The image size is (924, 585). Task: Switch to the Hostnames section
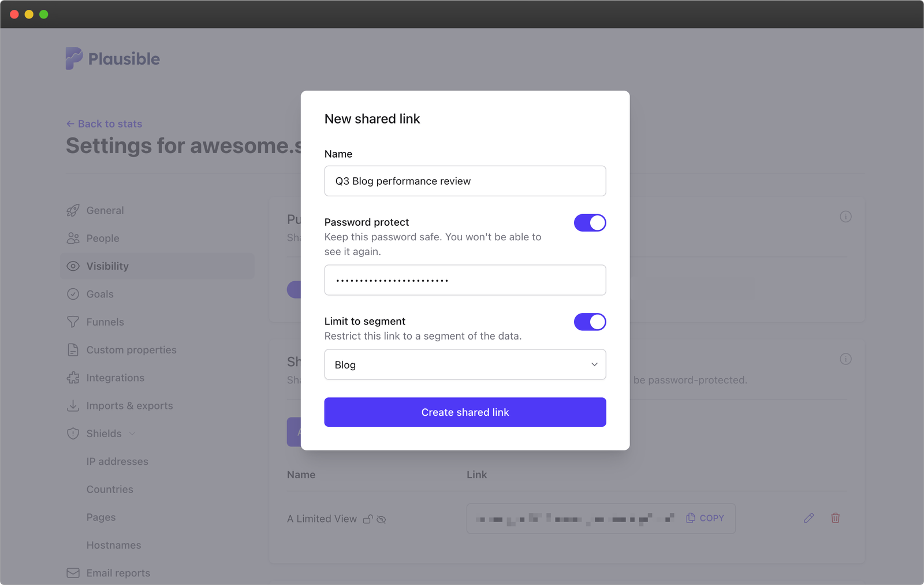coord(114,545)
